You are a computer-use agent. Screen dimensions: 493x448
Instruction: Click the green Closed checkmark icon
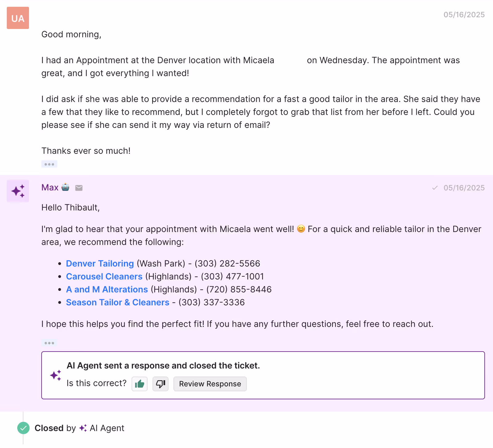point(23,428)
